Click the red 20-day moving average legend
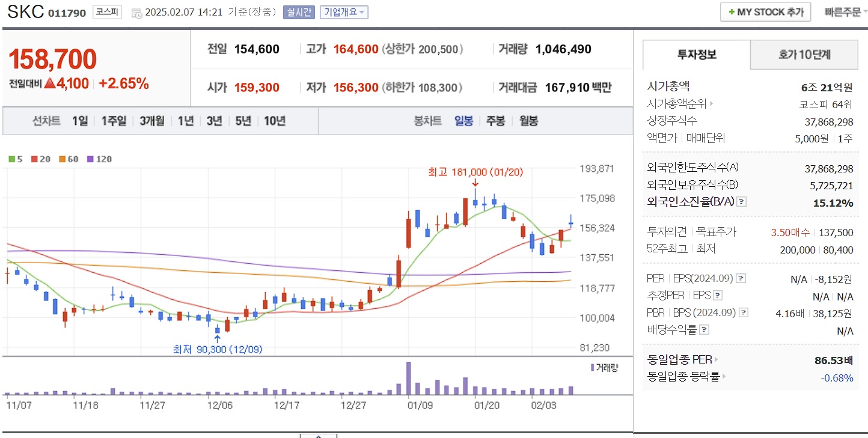 click(42, 159)
